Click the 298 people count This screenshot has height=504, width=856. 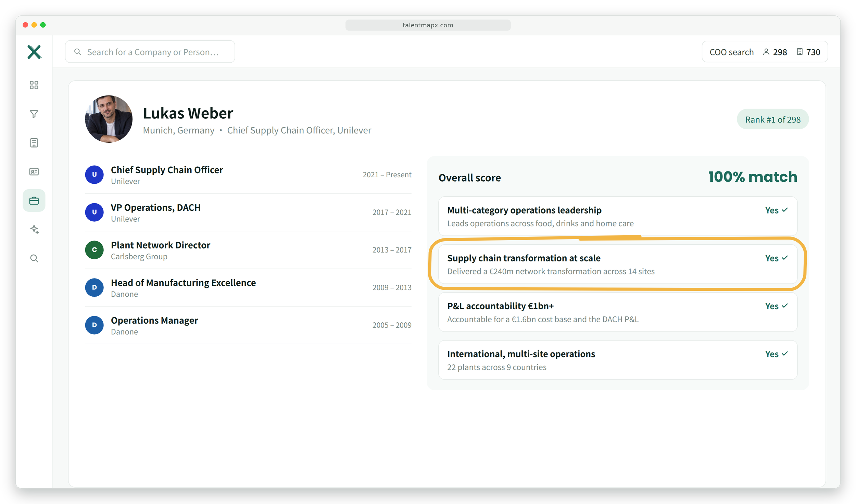point(780,52)
